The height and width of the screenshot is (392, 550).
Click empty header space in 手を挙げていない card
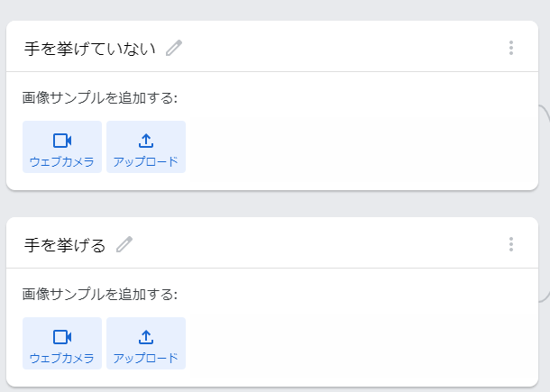(343, 48)
